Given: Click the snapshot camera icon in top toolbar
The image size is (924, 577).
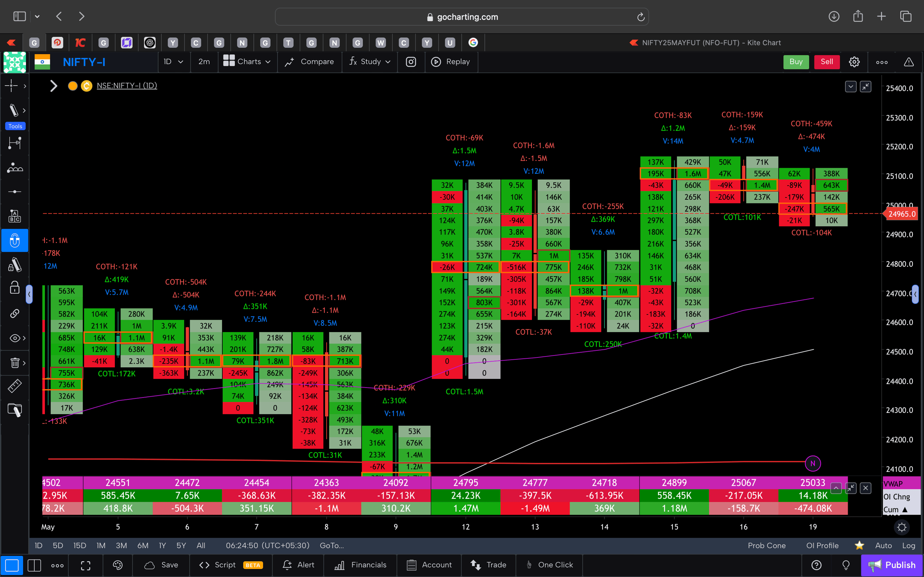Looking at the screenshot, I should pos(411,61).
